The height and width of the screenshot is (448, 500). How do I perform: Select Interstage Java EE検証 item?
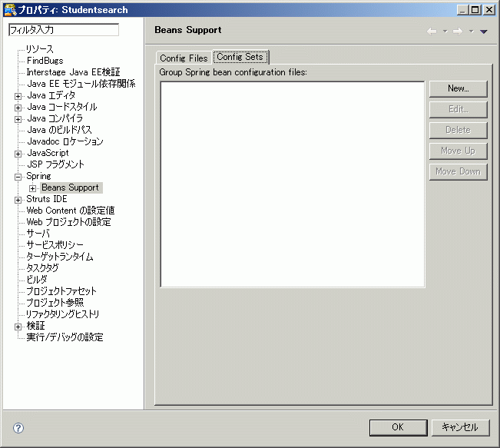pos(73,72)
